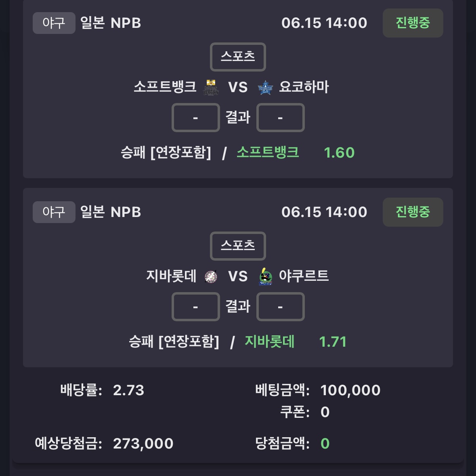The image size is (476, 476).
Task: Click the 야구 tag on the SoftBank match
Action: [54, 23]
